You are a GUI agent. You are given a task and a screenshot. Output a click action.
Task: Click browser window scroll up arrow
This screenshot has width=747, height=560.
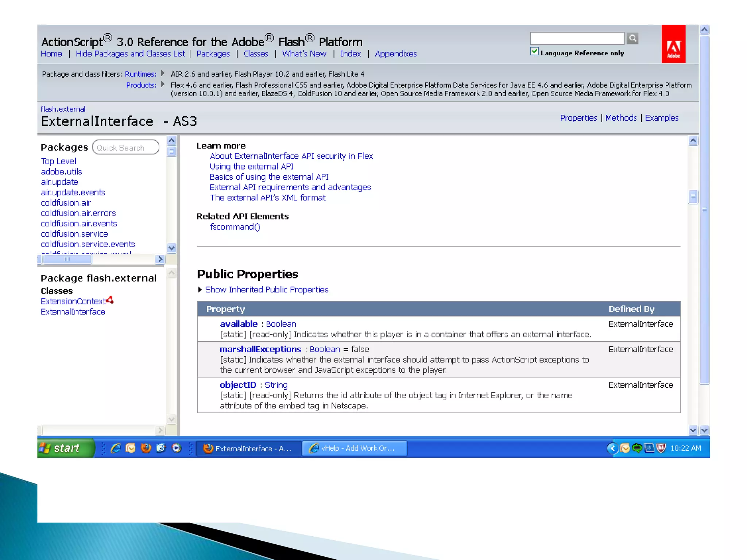tap(705, 30)
